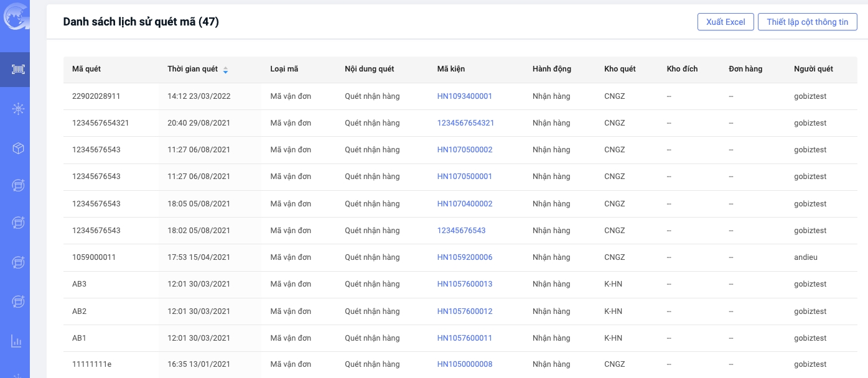Click the snowflake-shaped sidebar icon
Viewport: 868px width, 378px height.
click(x=17, y=109)
